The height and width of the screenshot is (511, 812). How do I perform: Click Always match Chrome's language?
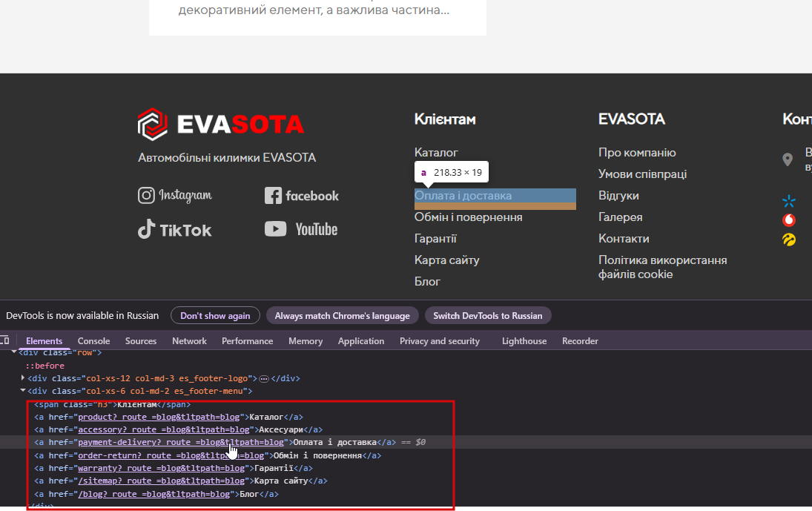coord(343,315)
